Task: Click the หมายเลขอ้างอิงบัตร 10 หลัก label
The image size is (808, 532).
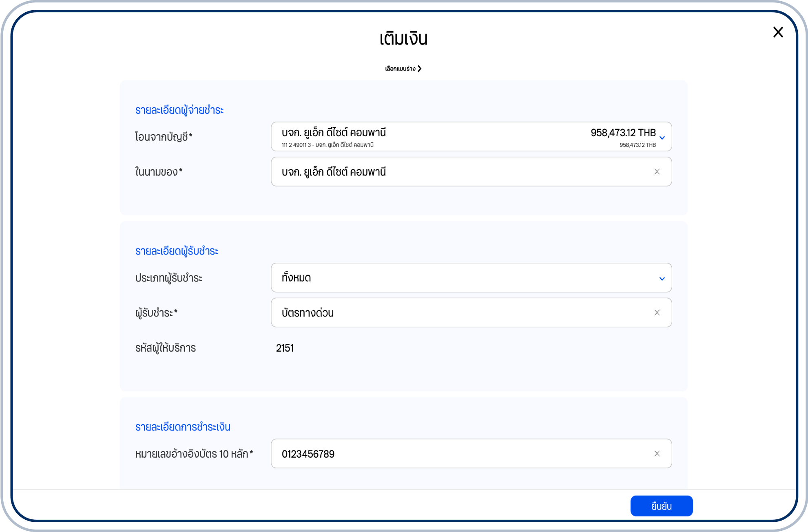Action: coord(194,454)
